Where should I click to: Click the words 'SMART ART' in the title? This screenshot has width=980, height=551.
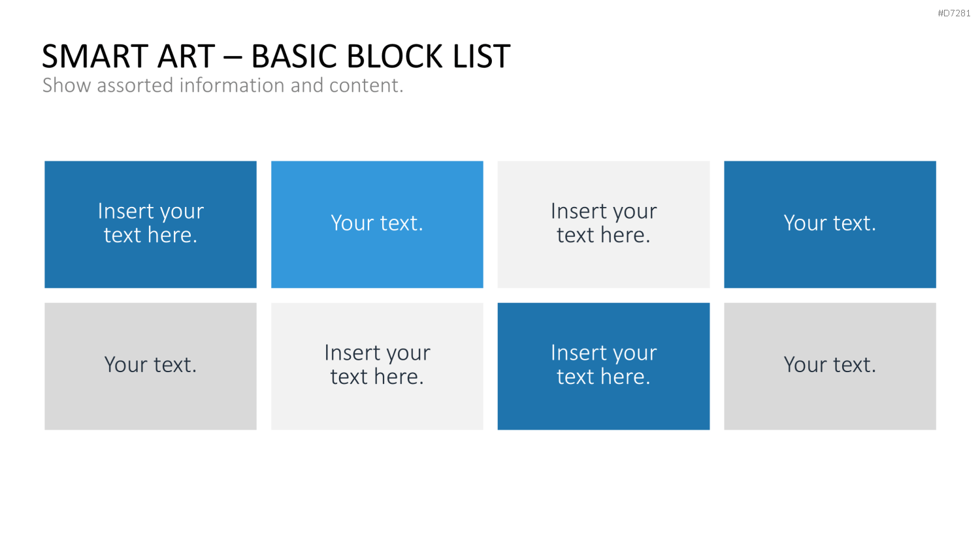coord(129,57)
